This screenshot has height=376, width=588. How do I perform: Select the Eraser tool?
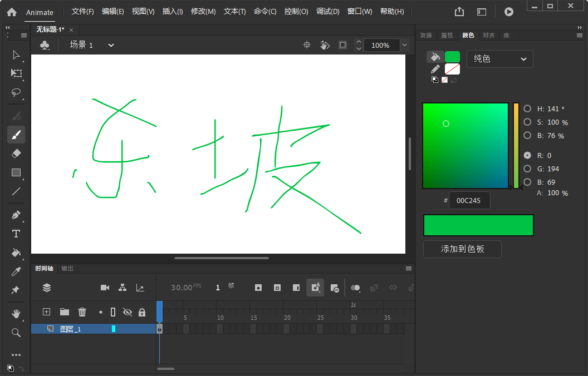pyautogui.click(x=16, y=153)
